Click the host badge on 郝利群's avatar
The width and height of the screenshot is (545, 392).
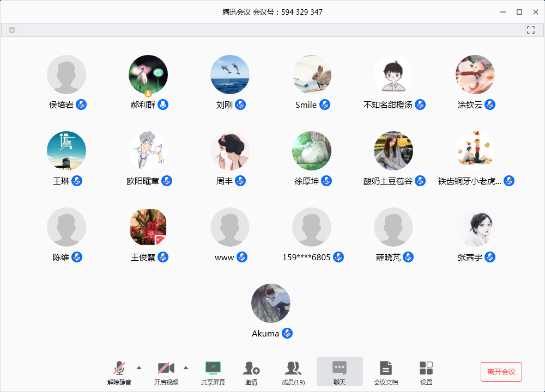click(x=148, y=92)
